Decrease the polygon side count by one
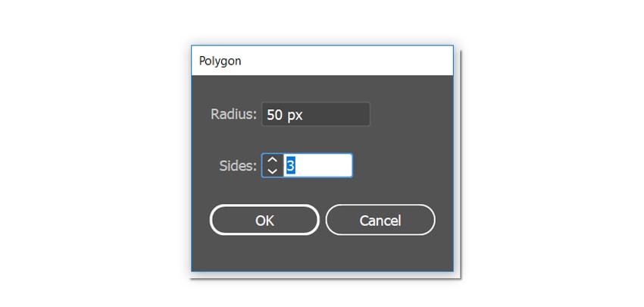 (273, 171)
